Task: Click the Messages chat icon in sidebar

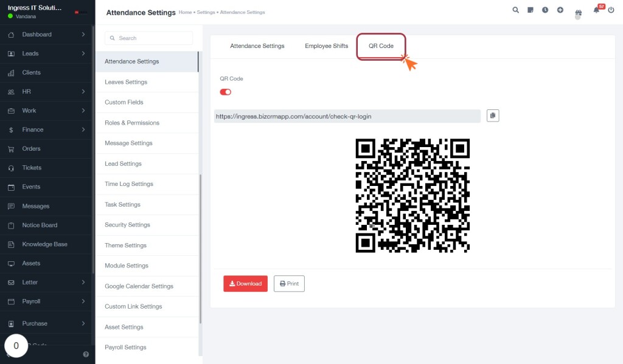Action: [x=11, y=206]
